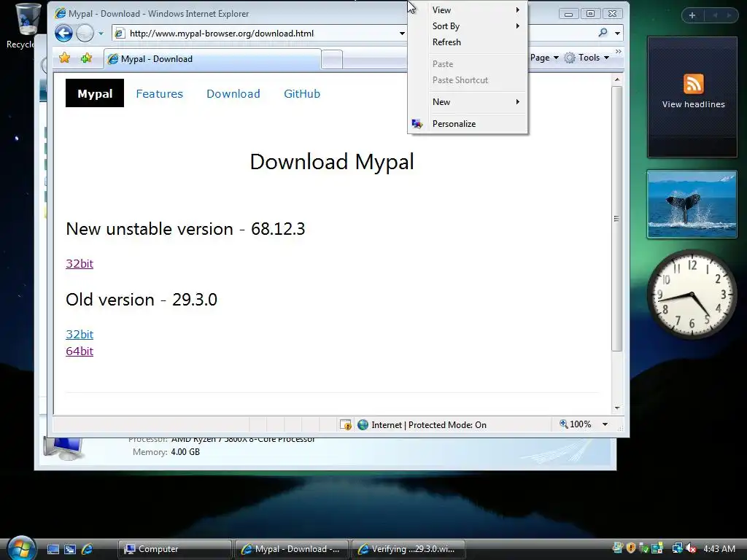Expand the address bar history dropdown
This screenshot has width=747, height=560.
click(x=402, y=34)
